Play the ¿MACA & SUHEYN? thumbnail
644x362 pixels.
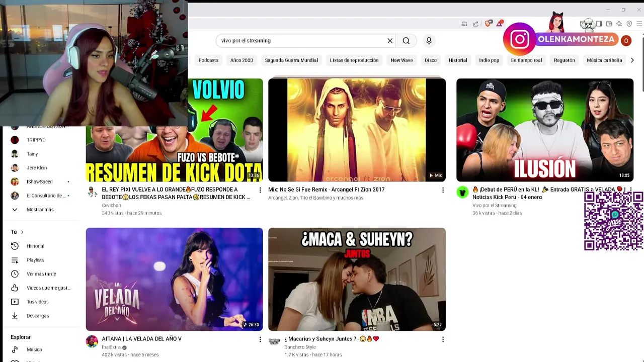[x=357, y=280]
